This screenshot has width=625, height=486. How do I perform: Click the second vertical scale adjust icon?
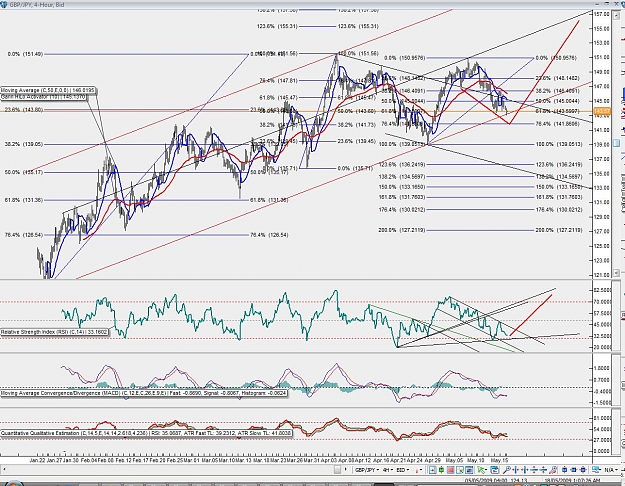tap(543, 470)
